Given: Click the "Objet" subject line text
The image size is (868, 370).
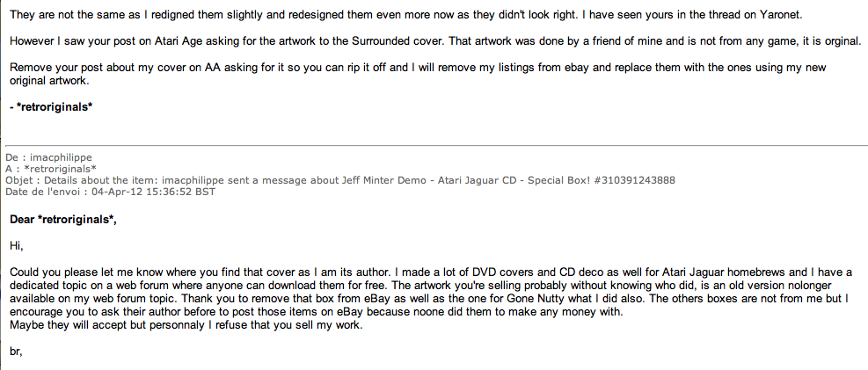Looking at the screenshot, I should tap(264, 179).
